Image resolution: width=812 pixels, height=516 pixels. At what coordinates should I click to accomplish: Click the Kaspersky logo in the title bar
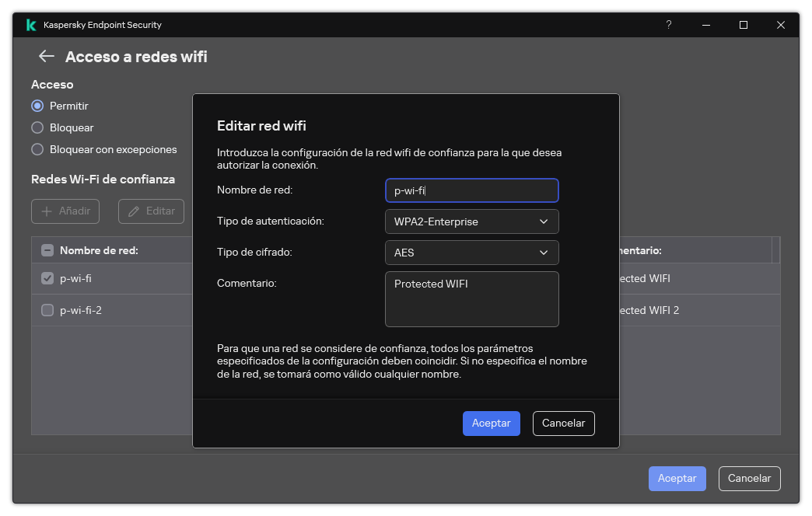click(31, 24)
